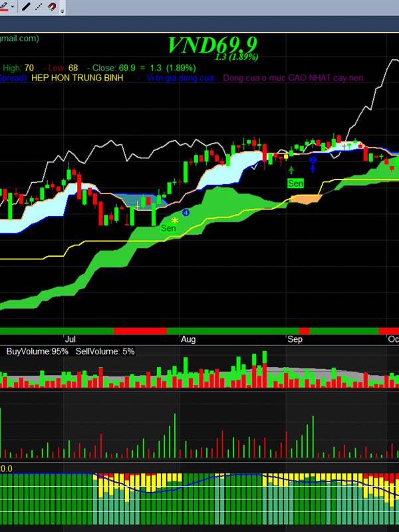Click the yellow asterisk signal marker
Viewport: 399px width, 532px height.
(174, 221)
